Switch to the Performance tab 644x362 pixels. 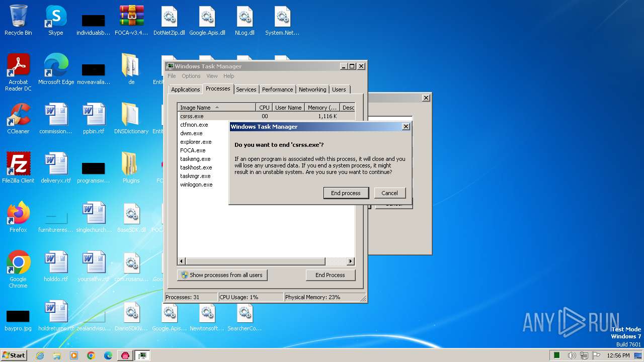coord(277,89)
